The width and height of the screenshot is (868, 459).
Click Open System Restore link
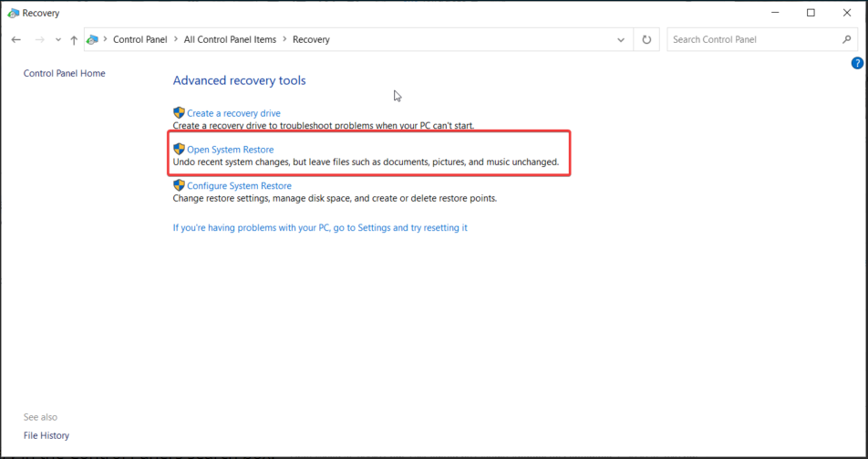point(231,150)
